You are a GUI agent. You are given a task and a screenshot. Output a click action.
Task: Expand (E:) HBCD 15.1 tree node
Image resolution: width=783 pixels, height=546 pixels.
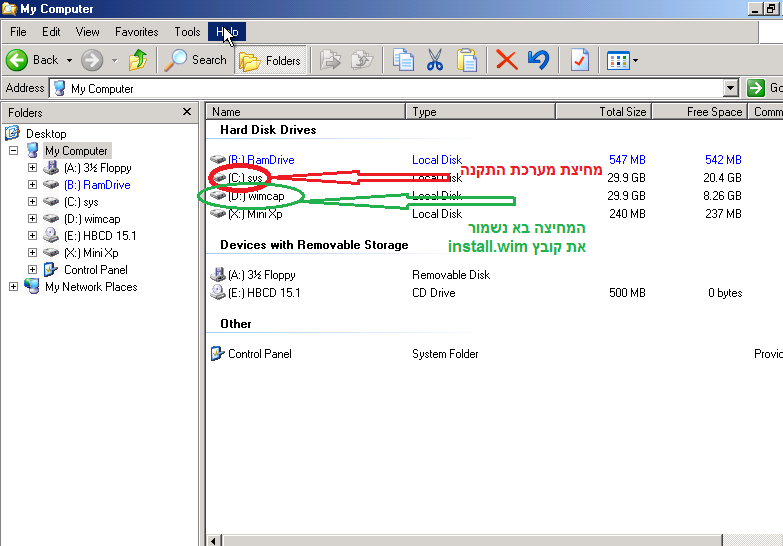[32, 235]
